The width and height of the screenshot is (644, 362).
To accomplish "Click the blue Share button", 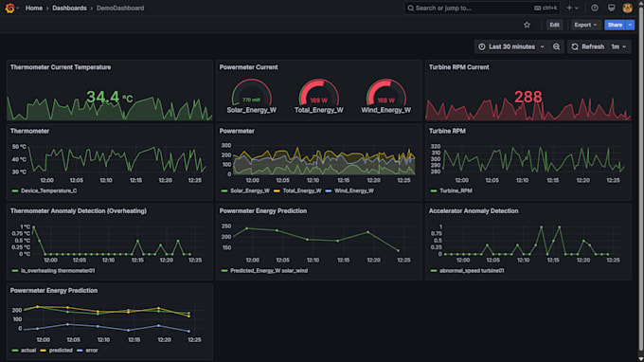I will [x=615, y=25].
